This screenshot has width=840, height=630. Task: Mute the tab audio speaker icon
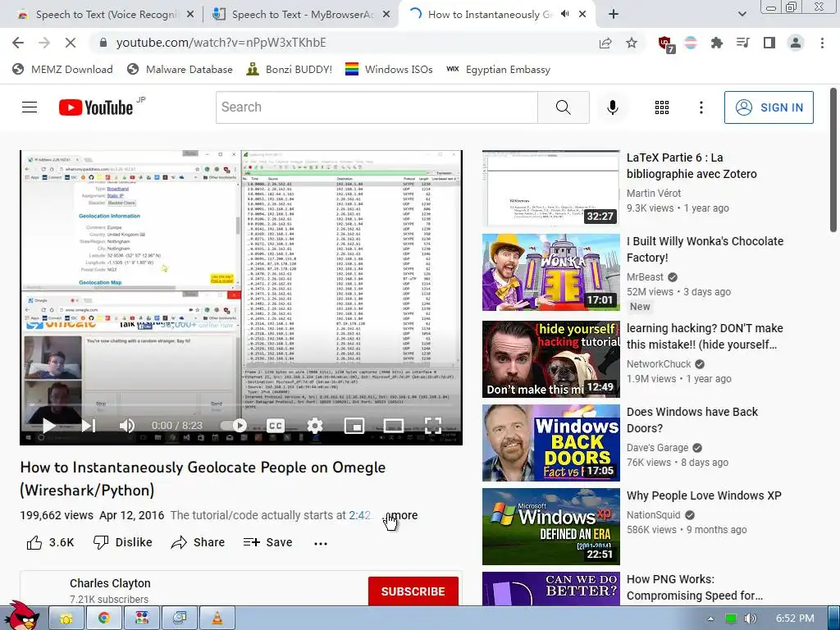click(x=564, y=15)
